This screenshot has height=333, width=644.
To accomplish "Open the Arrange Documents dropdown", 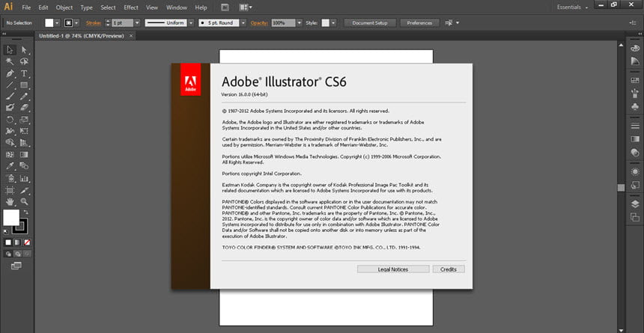I will (x=246, y=7).
